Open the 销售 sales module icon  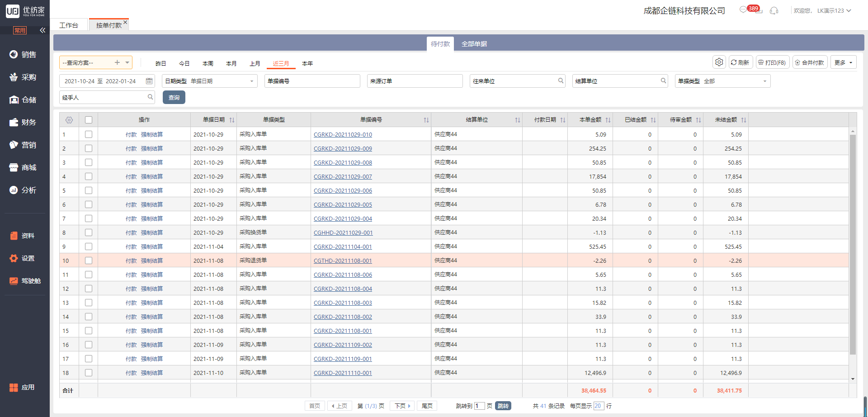click(x=14, y=54)
